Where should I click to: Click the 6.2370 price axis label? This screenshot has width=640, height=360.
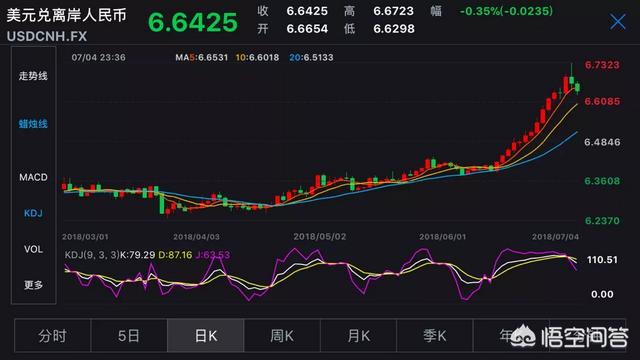[x=602, y=221]
